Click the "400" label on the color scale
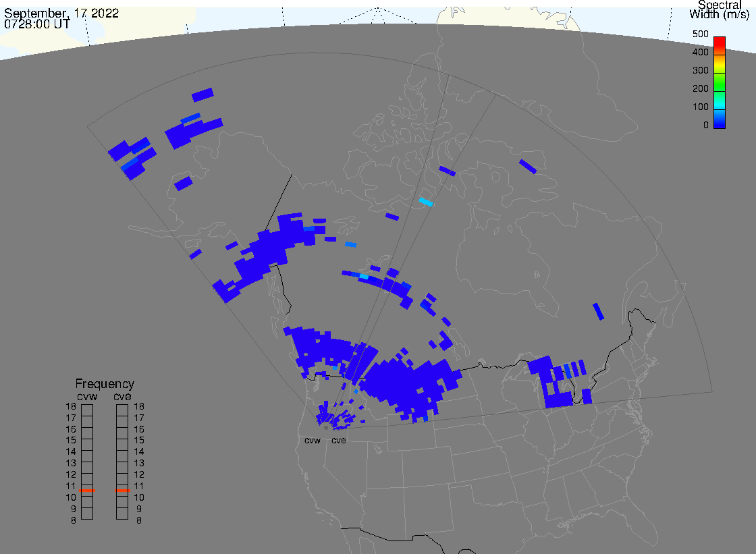The height and width of the screenshot is (554, 756). click(x=701, y=52)
